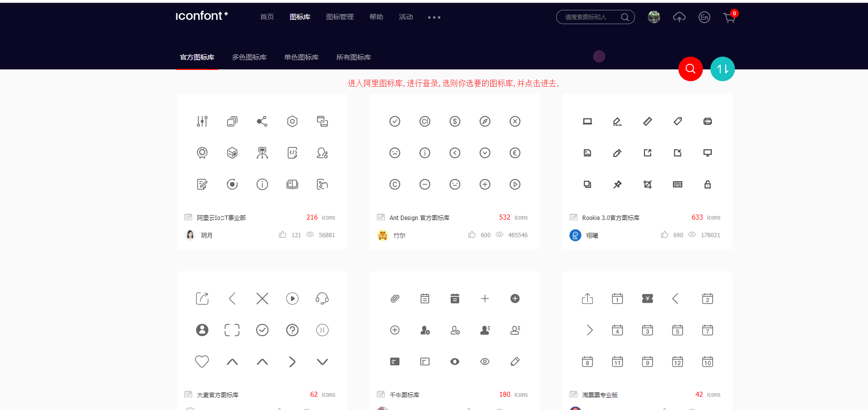Click the heart icon in 大麦 card
Image resolution: width=868 pixels, height=410 pixels.
(x=202, y=361)
